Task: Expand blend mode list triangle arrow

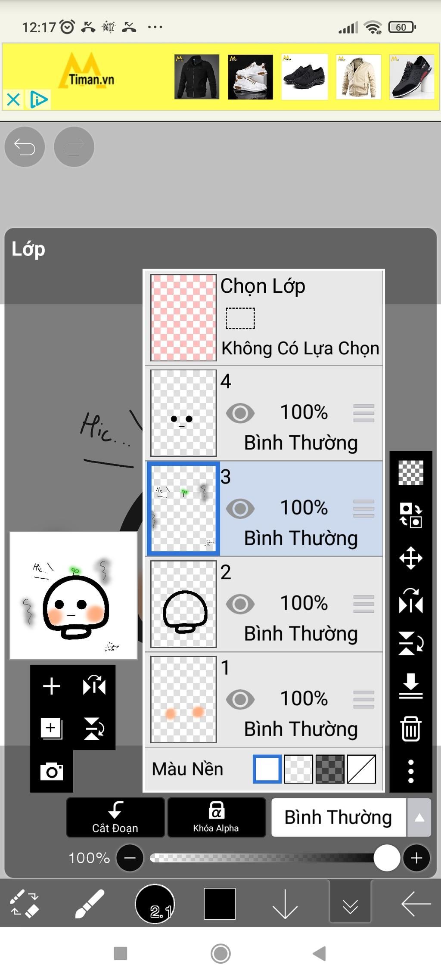Action: (419, 818)
